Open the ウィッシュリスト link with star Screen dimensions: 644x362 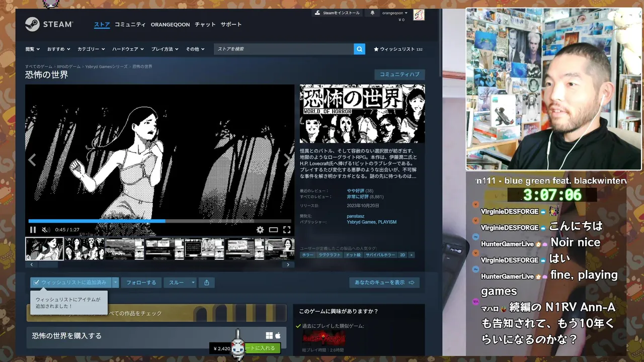pos(398,49)
